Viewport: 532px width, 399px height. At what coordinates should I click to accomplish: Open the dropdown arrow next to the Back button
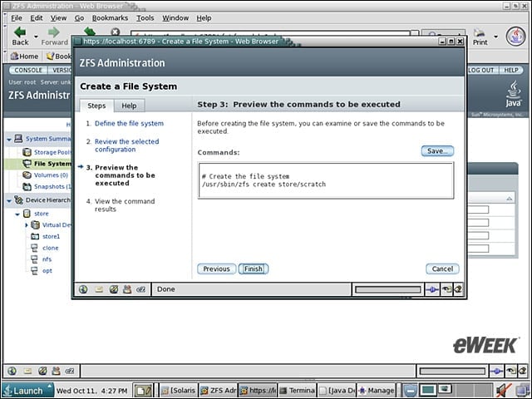[x=36, y=36]
